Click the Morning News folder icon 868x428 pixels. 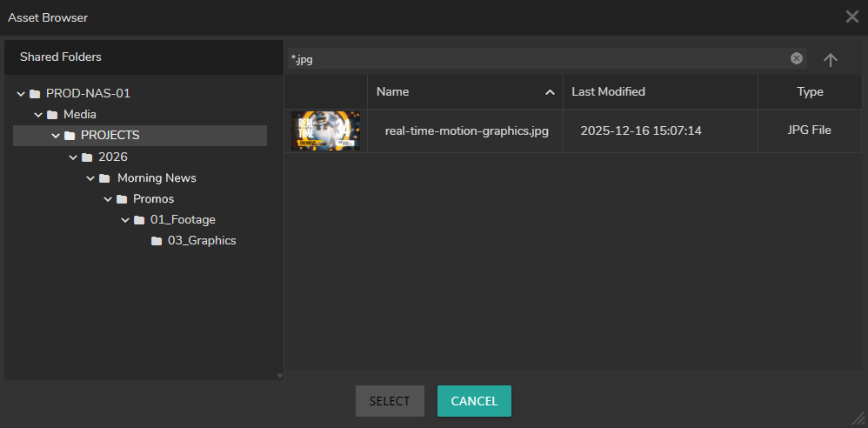(104, 177)
